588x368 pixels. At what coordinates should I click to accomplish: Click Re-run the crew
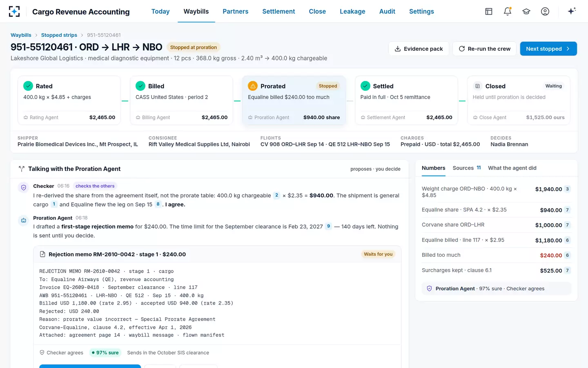pos(484,49)
